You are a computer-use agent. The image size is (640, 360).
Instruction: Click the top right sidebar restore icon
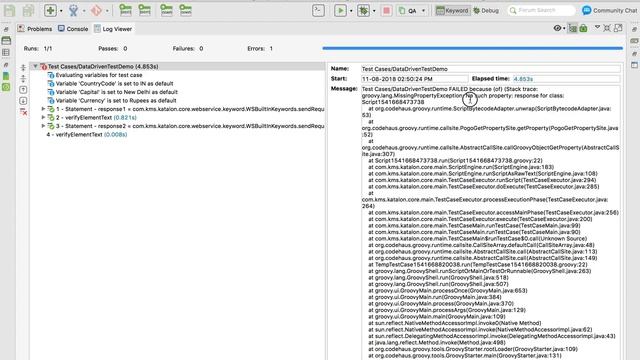tap(634, 29)
